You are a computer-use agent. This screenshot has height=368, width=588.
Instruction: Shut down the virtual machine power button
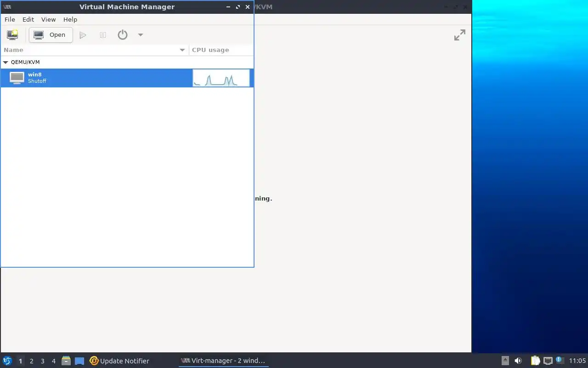122,34
